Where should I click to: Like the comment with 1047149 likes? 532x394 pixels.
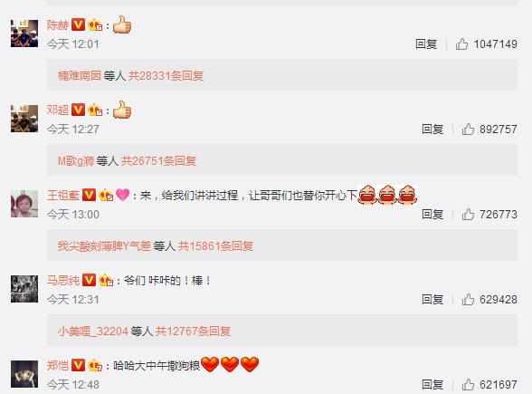click(461, 43)
